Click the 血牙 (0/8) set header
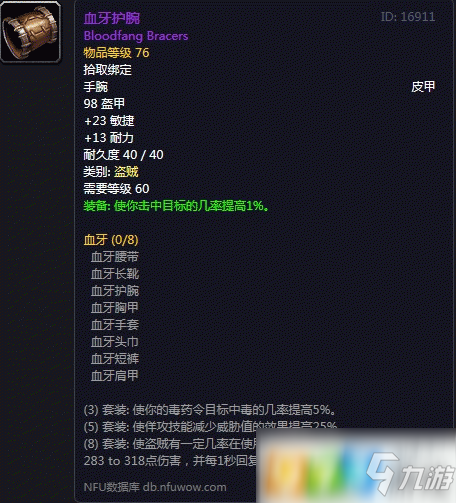The width and height of the screenshot is (456, 503). [x=111, y=240]
